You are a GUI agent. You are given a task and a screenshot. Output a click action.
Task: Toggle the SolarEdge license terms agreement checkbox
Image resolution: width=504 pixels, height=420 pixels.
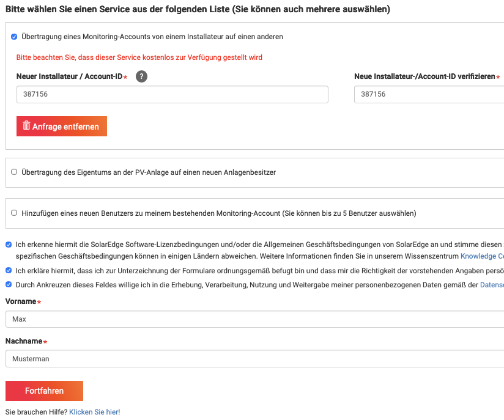pyautogui.click(x=9, y=245)
